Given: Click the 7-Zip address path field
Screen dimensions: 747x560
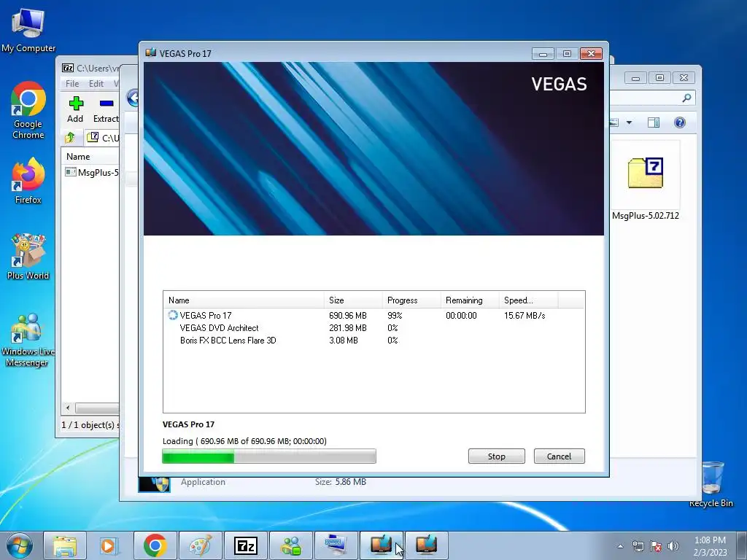Looking at the screenshot, I should pos(103,138).
